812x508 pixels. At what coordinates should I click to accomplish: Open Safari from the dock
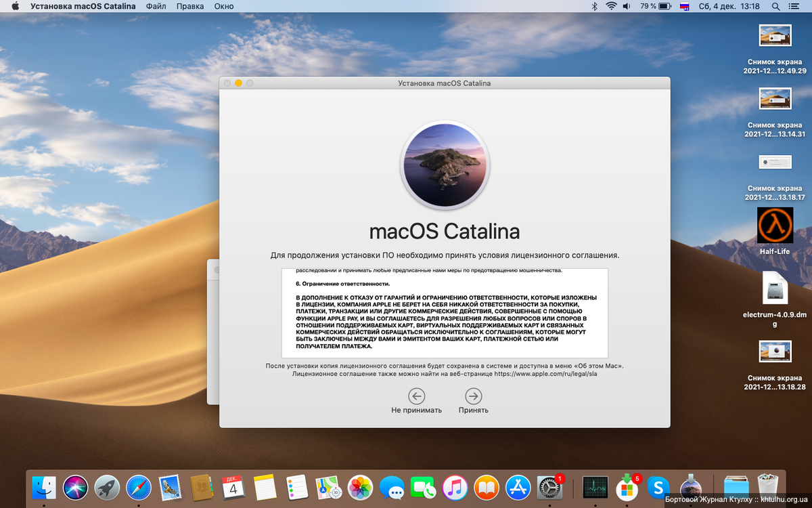(139, 487)
